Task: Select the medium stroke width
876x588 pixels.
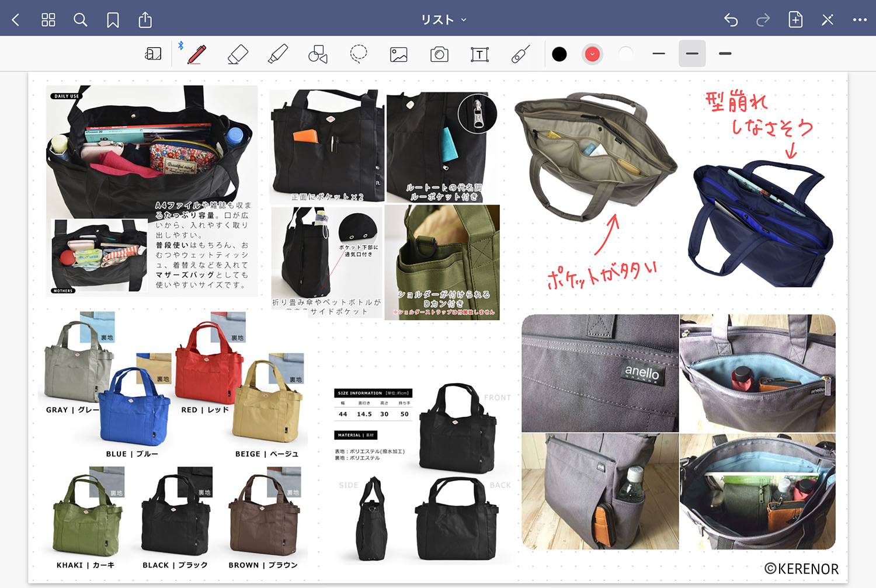Action: (692, 54)
